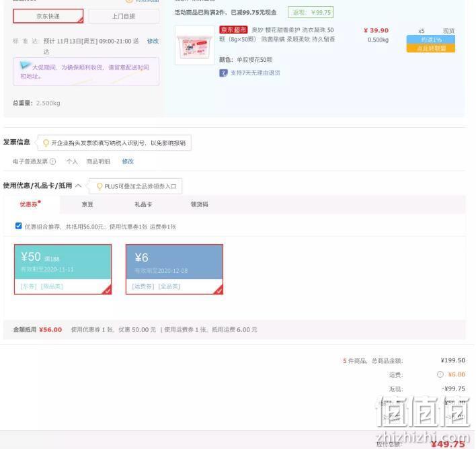Viewport: 476px width, 449px height.
Task: Deselect the ¥6 运费券 coupon card
Action: pyautogui.click(x=175, y=270)
